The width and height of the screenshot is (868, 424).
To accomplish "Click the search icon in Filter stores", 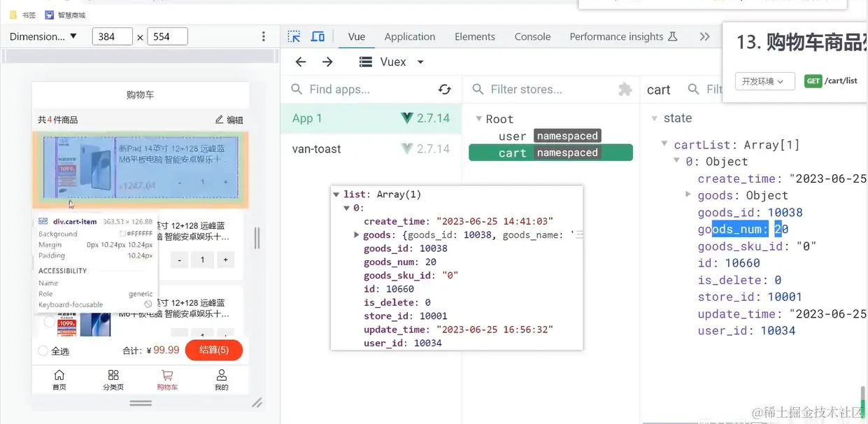I will 478,89.
